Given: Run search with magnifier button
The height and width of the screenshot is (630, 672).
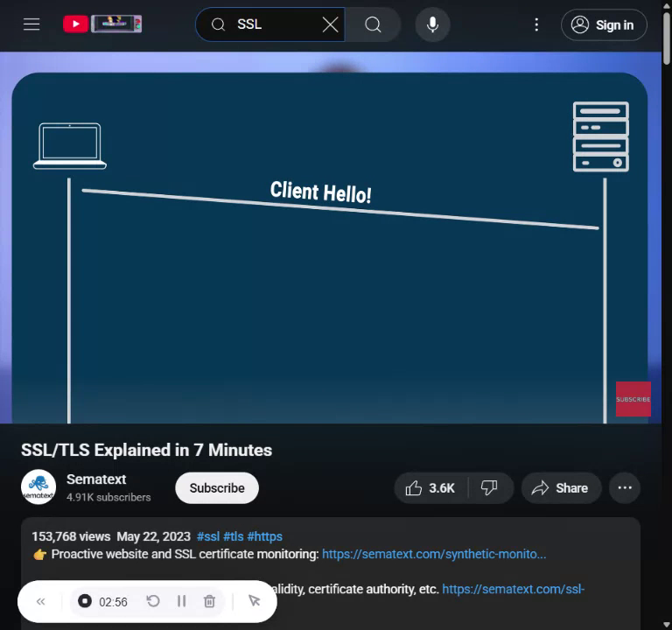Looking at the screenshot, I should point(373,24).
